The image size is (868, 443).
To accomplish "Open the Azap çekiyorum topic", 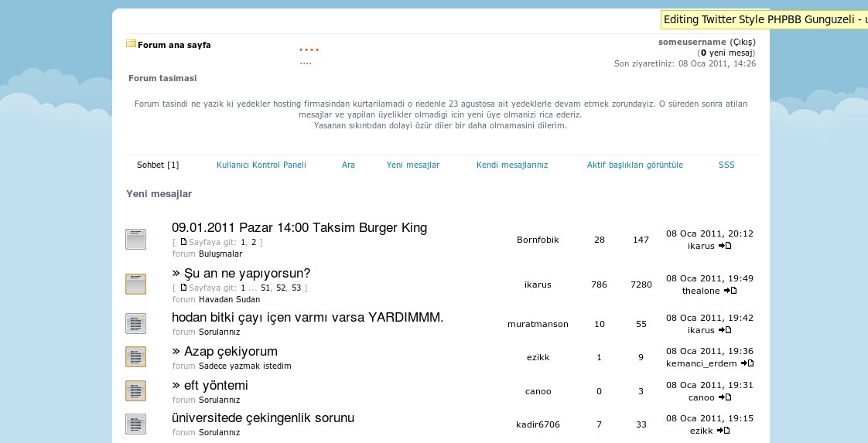I will [231, 351].
